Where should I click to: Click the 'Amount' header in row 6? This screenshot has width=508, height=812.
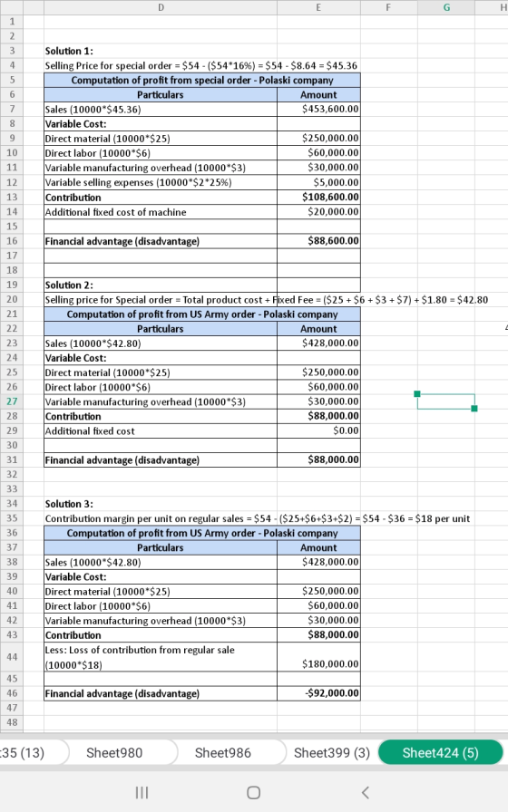318,95
